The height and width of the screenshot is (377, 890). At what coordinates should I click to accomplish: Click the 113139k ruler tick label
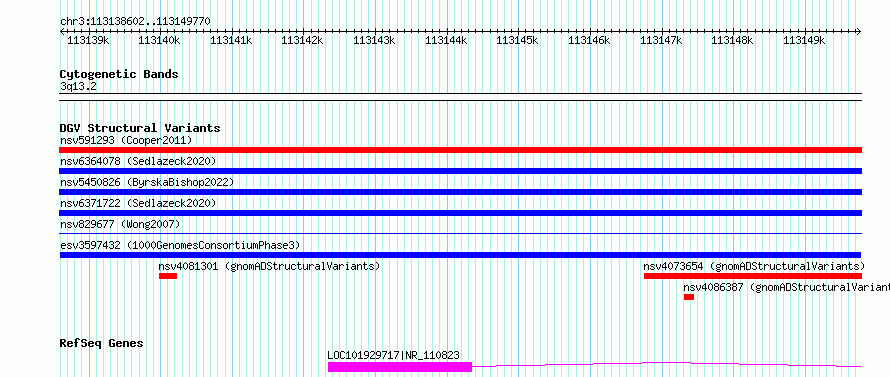click(x=88, y=40)
